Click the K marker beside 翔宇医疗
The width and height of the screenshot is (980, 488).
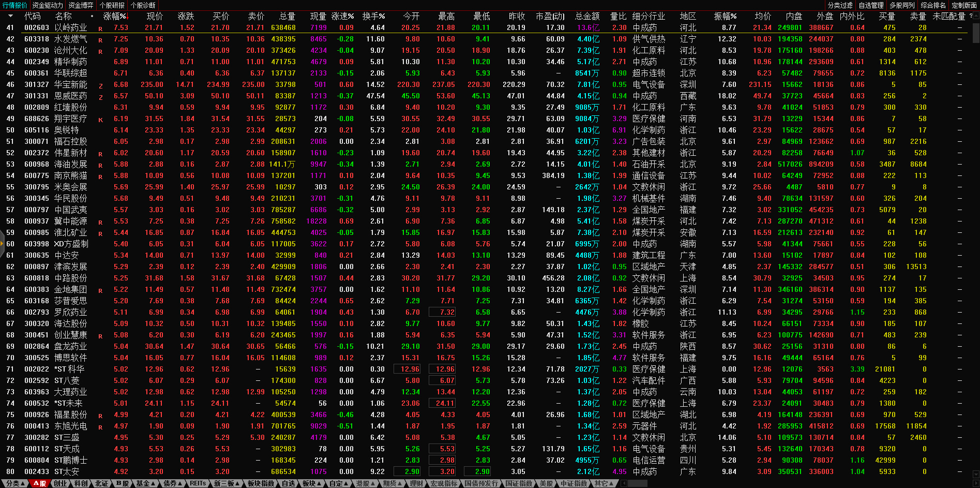tap(100, 120)
